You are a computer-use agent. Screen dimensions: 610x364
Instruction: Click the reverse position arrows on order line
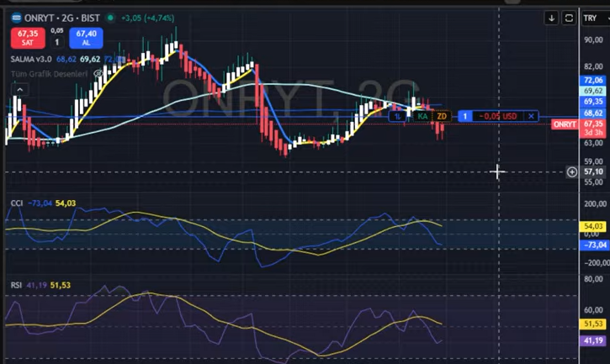click(x=398, y=116)
